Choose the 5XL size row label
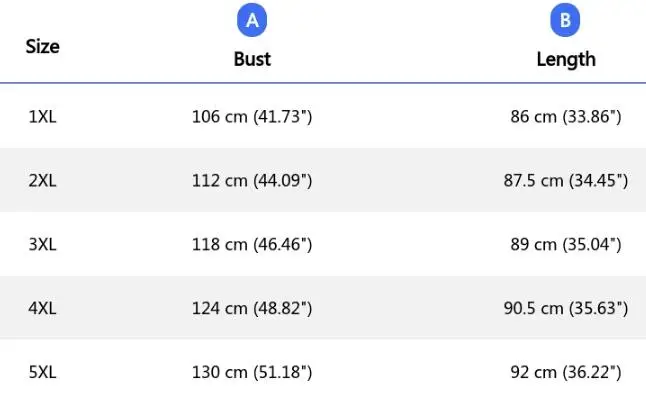 click(43, 372)
